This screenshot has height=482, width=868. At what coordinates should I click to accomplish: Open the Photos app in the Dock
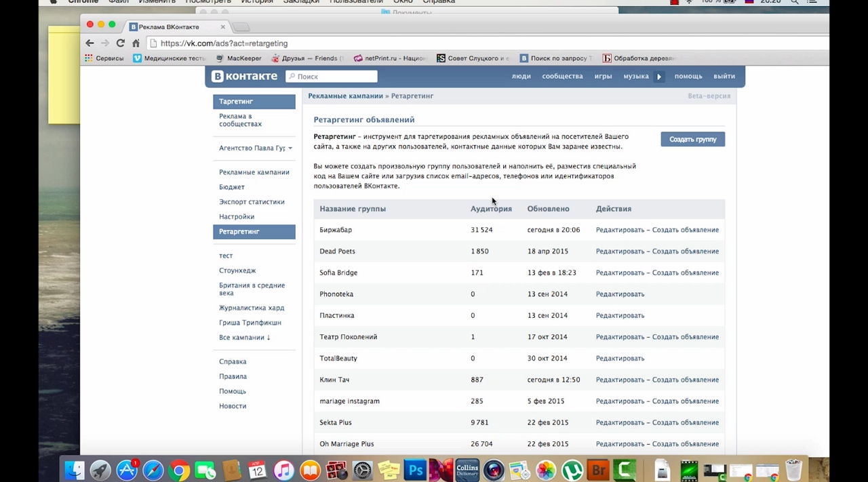click(546, 470)
